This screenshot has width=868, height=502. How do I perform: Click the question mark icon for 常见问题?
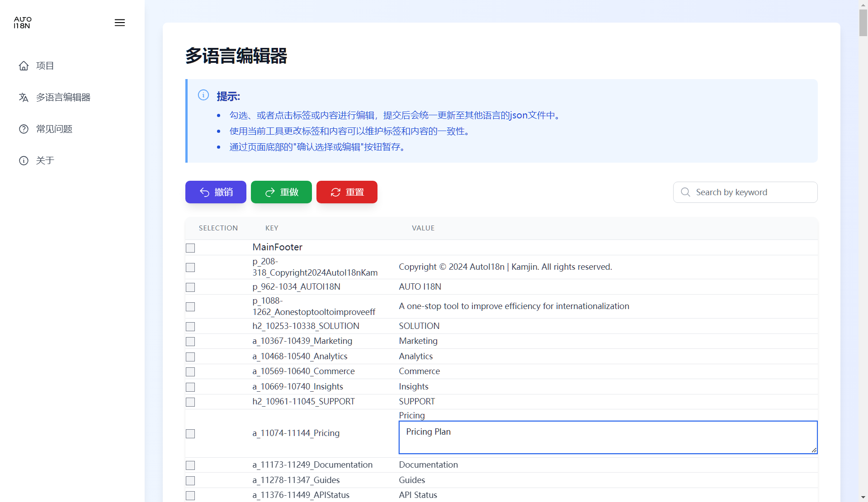tap(24, 129)
